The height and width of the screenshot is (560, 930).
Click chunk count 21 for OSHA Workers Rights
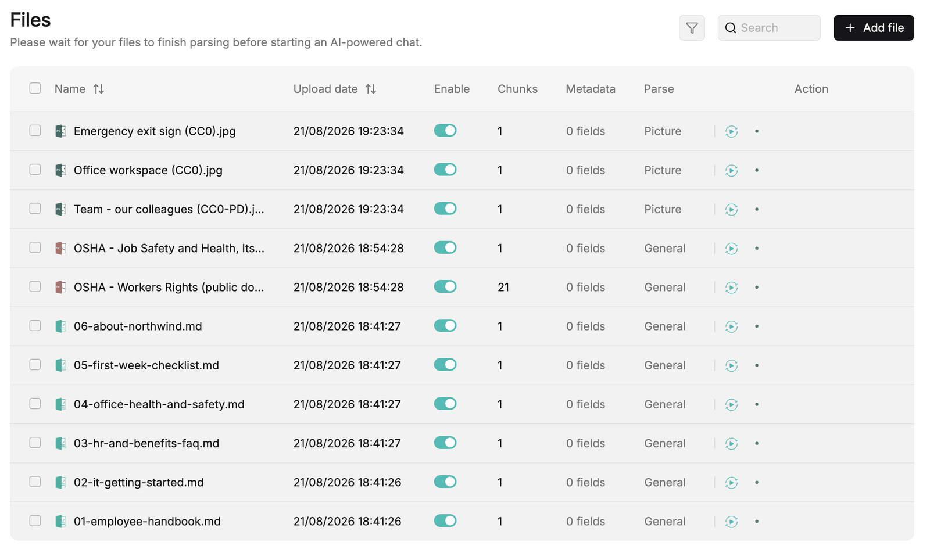503,287
